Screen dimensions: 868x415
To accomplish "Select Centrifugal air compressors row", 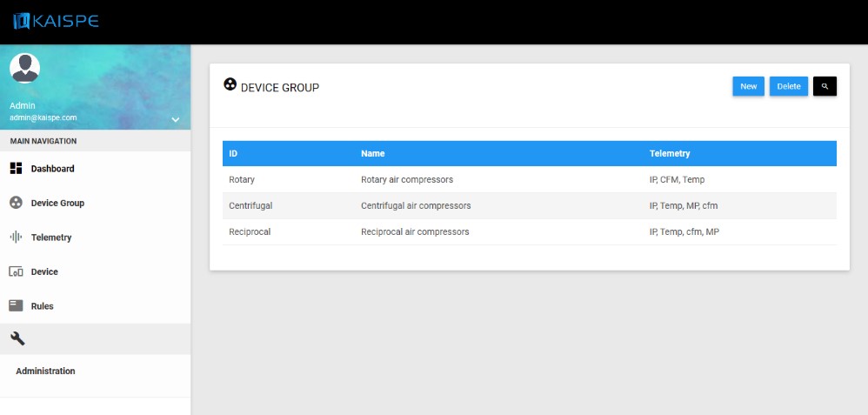I will pos(416,206).
